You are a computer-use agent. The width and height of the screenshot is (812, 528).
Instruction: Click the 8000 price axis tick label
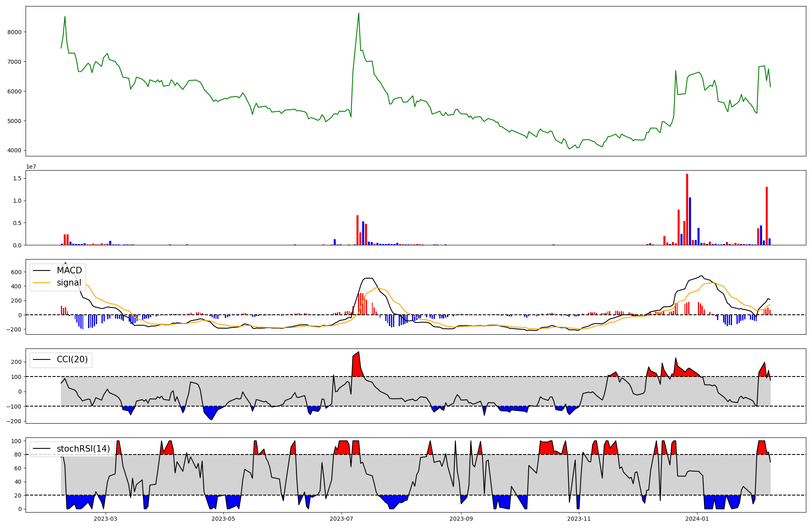pos(15,32)
